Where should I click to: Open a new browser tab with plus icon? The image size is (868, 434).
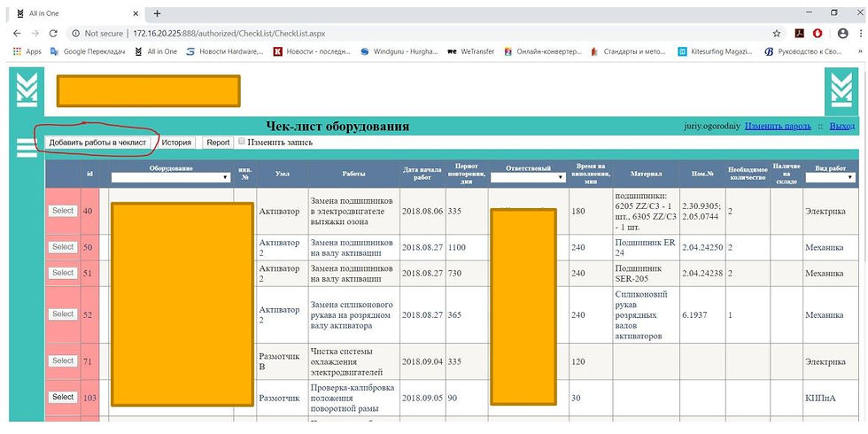(158, 12)
